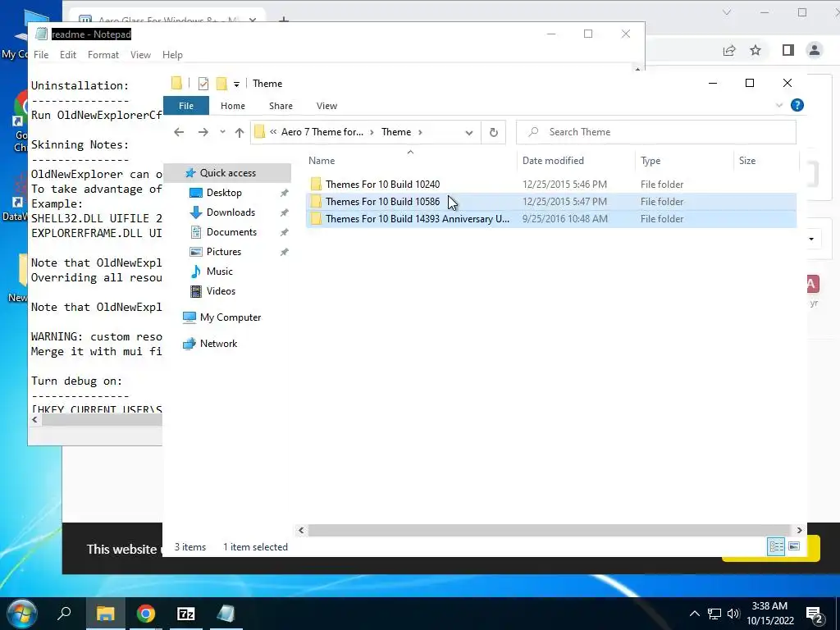Open Notepad Edit menu
840x630 pixels.
click(67, 55)
